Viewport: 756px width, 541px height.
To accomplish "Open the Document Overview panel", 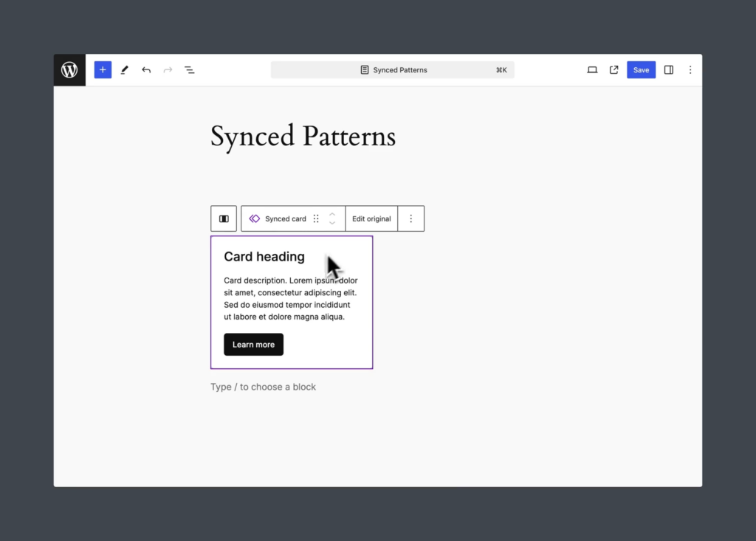I will tap(190, 69).
